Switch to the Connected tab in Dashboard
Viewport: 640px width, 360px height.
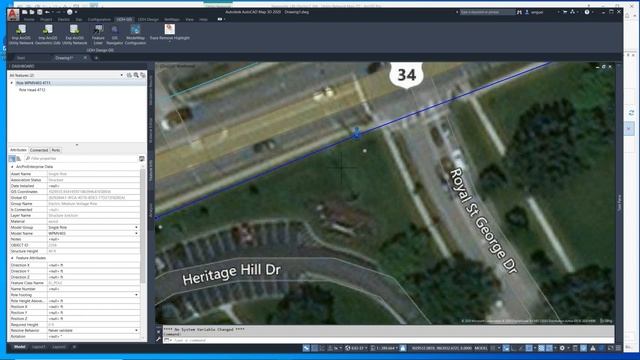[39, 150]
